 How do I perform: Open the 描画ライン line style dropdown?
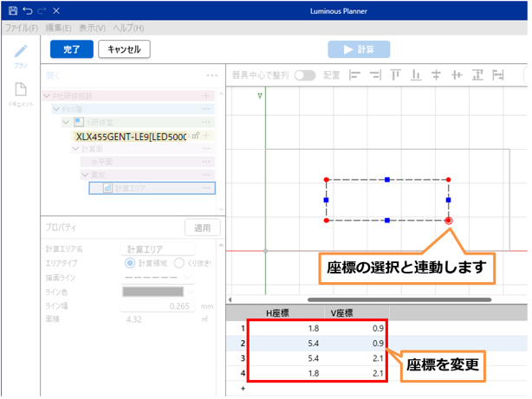pos(167,278)
